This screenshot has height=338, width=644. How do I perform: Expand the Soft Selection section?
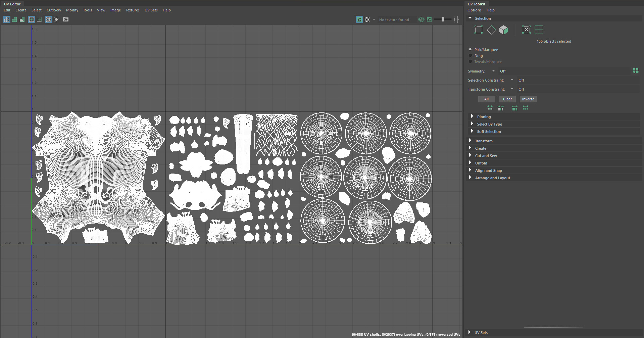472,131
